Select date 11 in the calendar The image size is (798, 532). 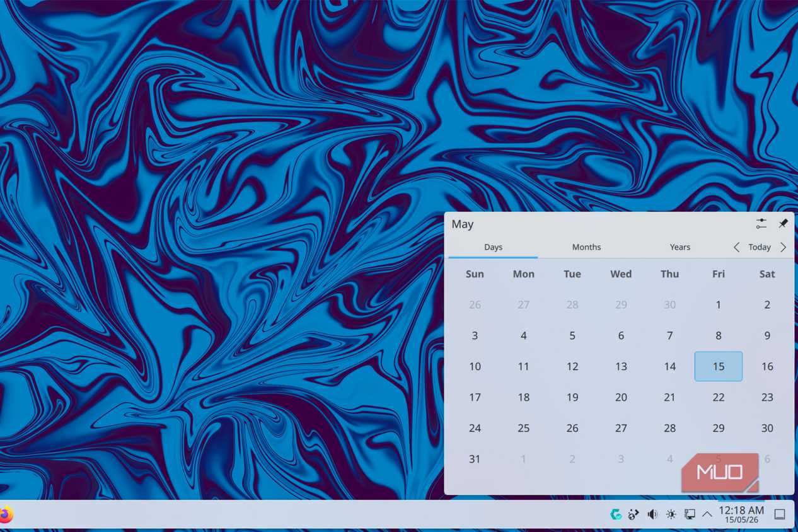[x=523, y=366]
